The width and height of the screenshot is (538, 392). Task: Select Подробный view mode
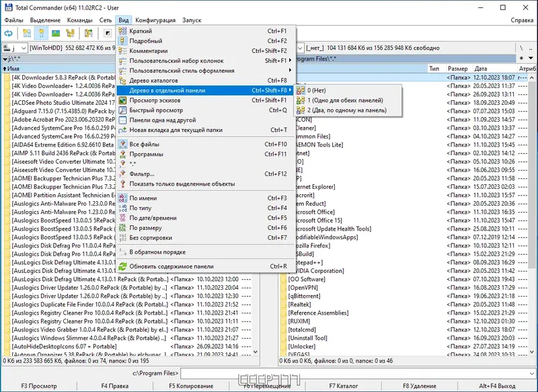[206, 41]
